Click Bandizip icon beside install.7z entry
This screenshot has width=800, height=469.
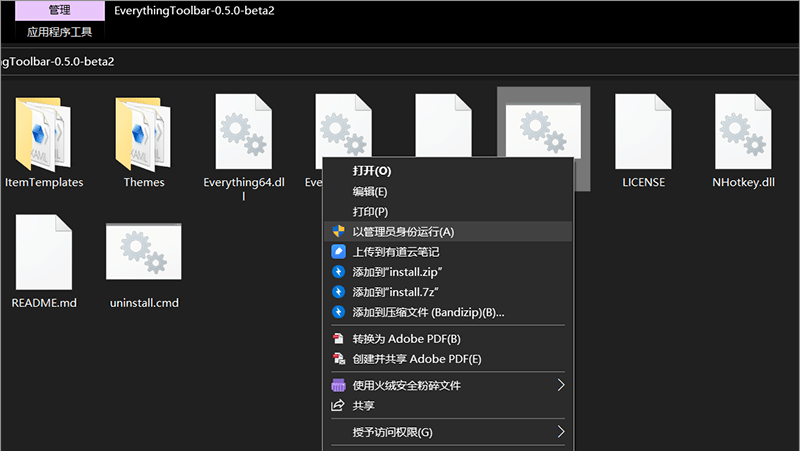(338, 291)
